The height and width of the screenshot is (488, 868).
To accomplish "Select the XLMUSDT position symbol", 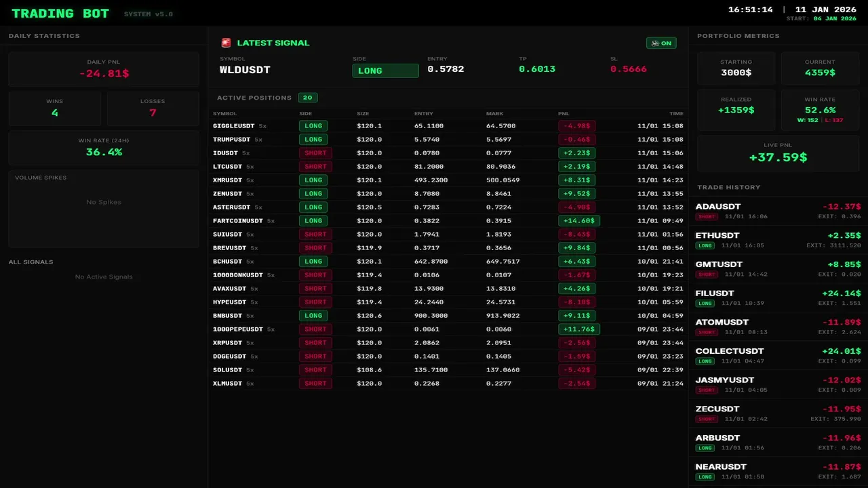I will click(227, 384).
